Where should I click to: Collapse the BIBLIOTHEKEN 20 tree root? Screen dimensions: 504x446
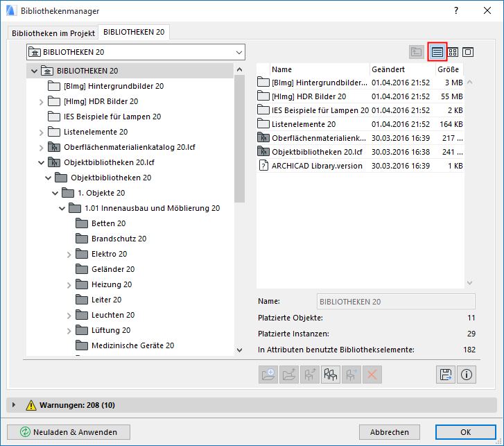34,71
